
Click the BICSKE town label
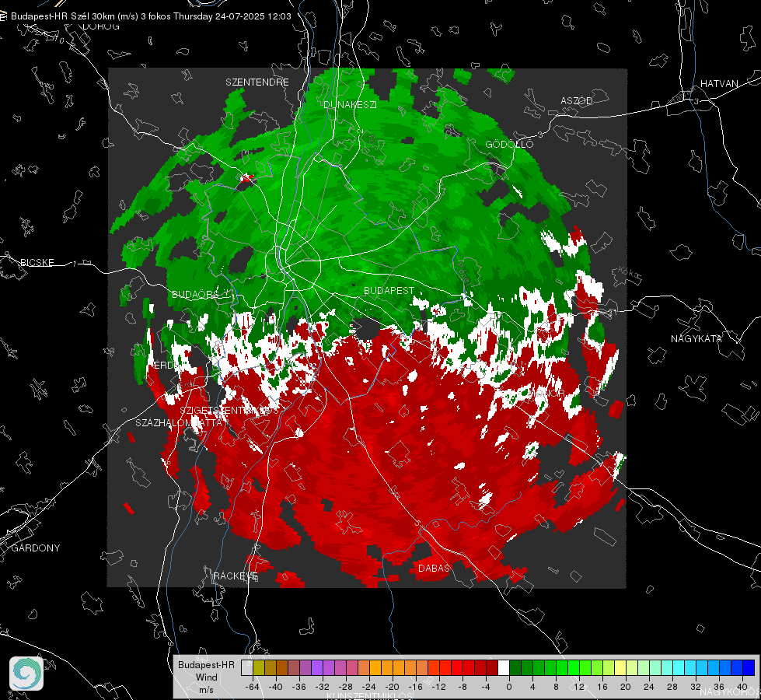point(37,262)
